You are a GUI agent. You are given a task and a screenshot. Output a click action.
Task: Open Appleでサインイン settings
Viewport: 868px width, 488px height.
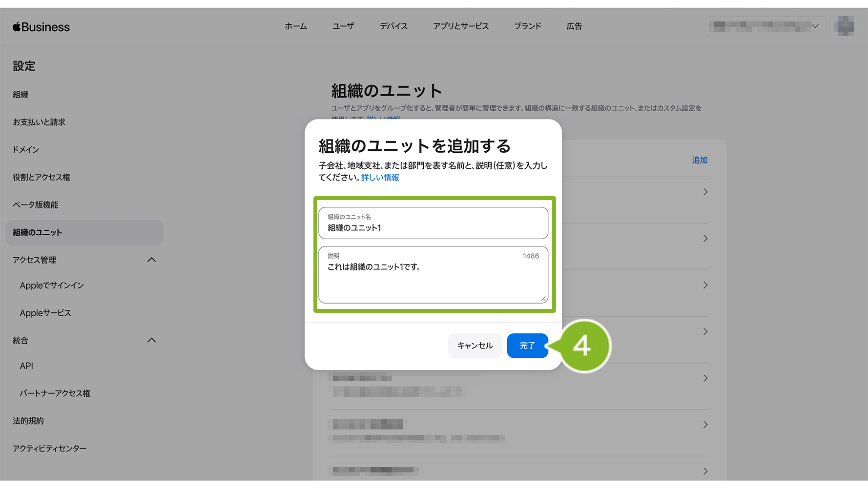[x=52, y=285]
